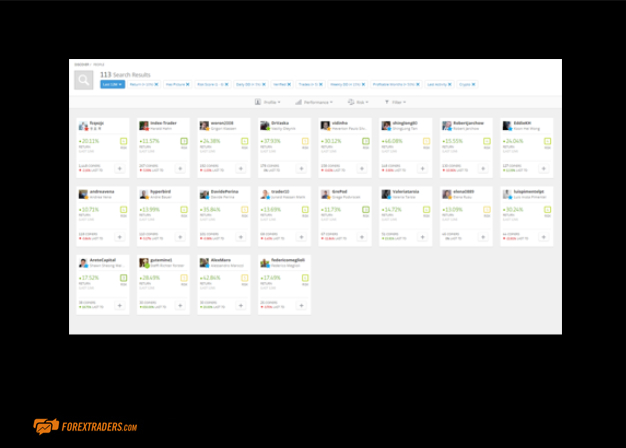Remove the 'Profitable Months' filter chip via its X
This screenshot has width=626, height=448.
coord(418,84)
